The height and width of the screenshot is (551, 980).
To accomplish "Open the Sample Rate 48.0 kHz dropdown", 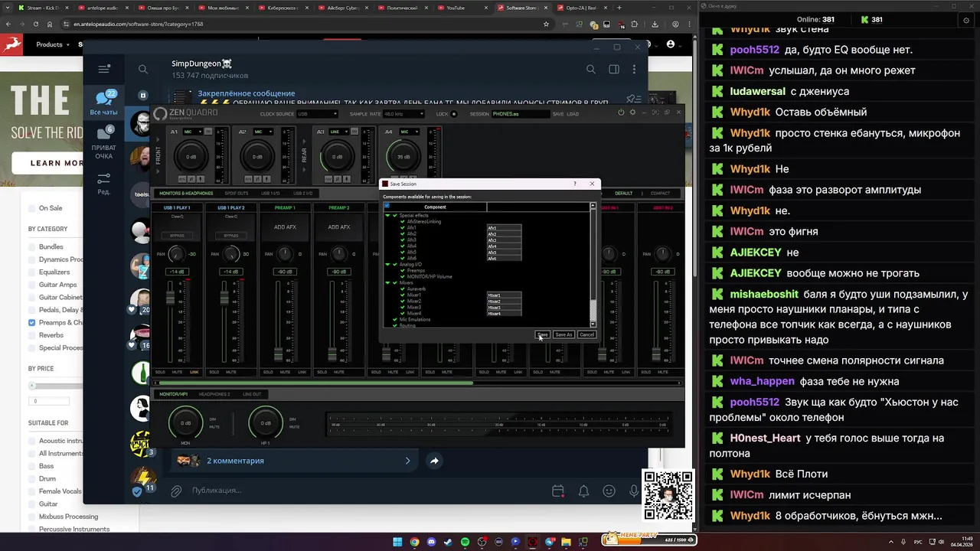I will [x=403, y=114].
